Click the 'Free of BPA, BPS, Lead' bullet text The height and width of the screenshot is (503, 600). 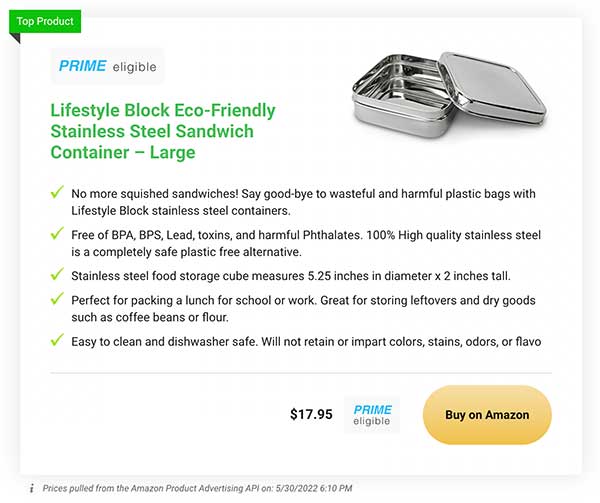click(x=306, y=243)
